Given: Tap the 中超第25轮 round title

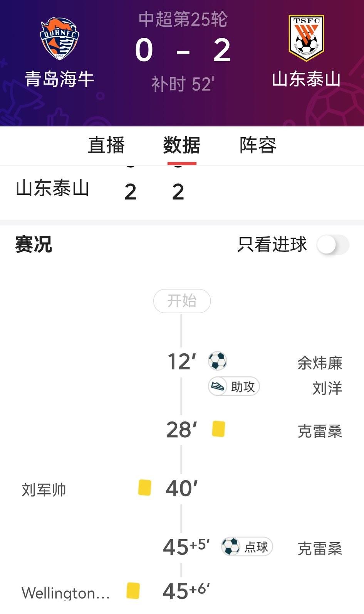Looking at the screenshot, I should (x=183, y=19).
